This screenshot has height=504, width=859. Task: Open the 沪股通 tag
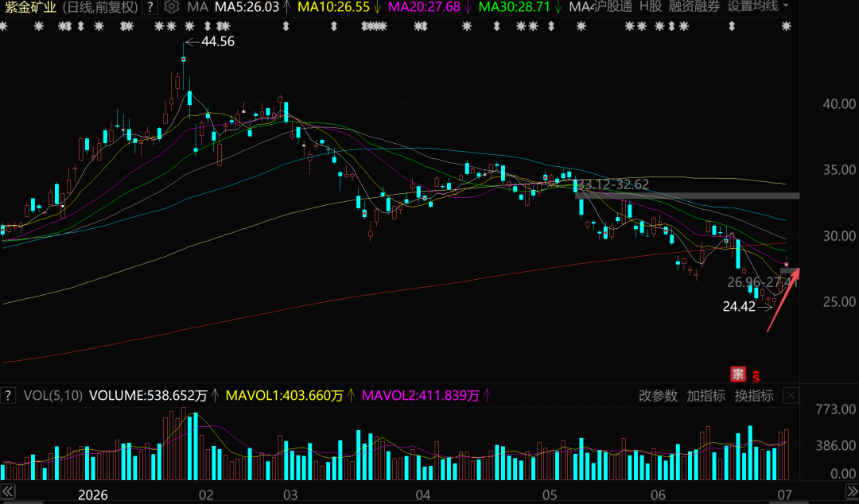click(x=613, y=6)
